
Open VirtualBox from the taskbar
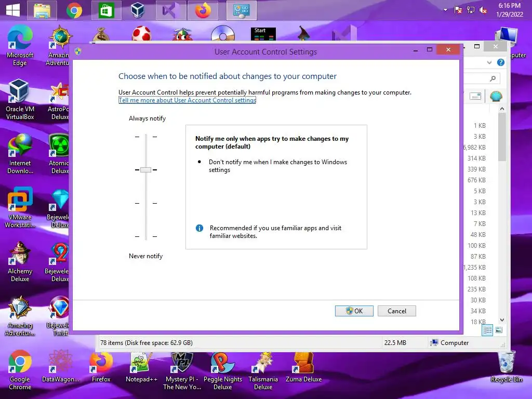click(138, 10)
